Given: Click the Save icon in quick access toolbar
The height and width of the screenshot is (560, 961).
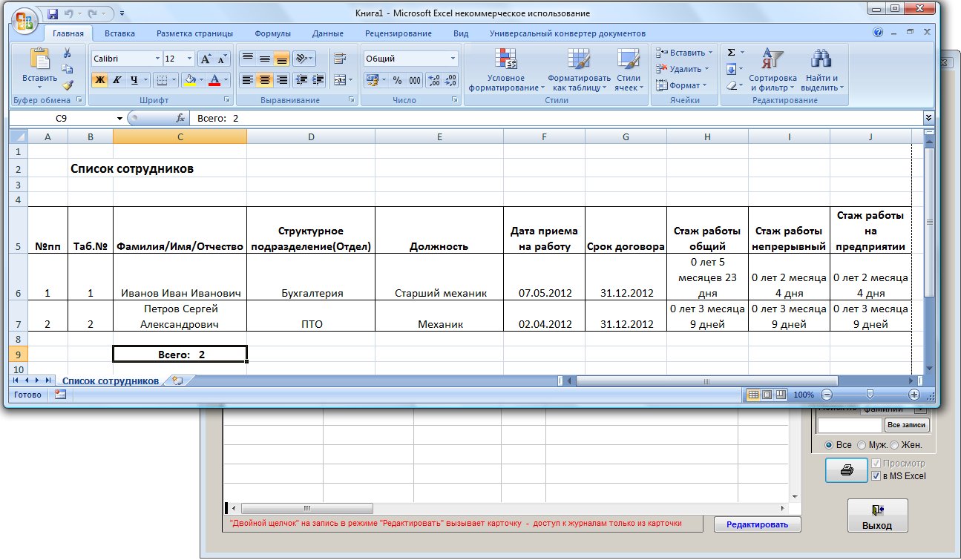Looking at the screenshot, I should (53, 14).
